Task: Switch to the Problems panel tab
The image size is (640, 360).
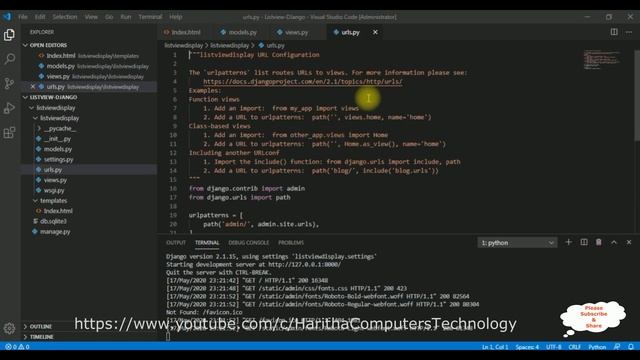Action: coord(291,242)
